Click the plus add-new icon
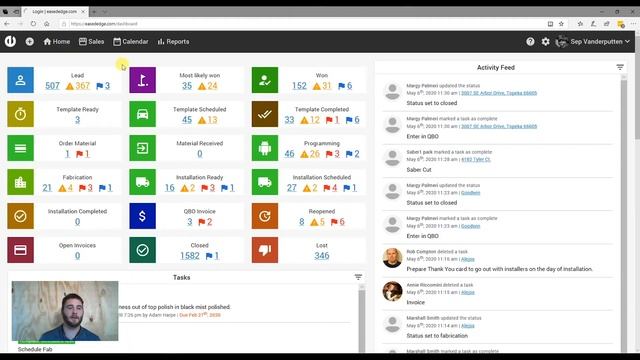Viewport: 640px width, 360px height. pos(29,41)
